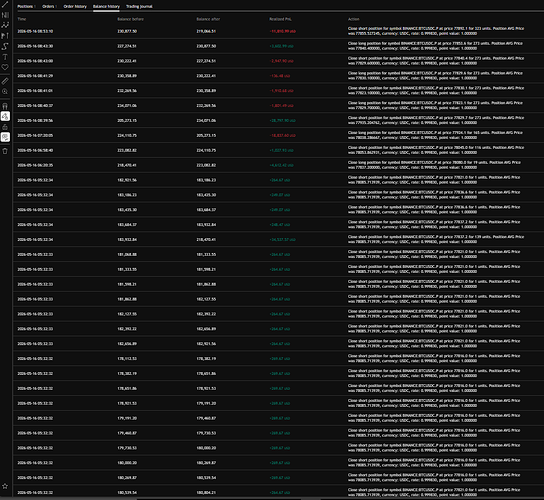Select the chart patterns drawing tool
This screenshot has height=500, width=544.
point(5,25)
